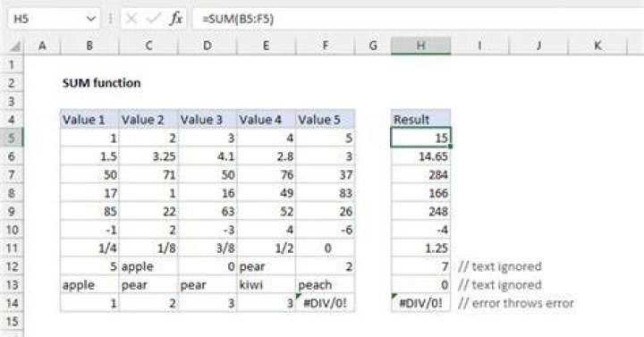Select cell with value -6
This screenshot has height=337, width=644.
[x=326, y=230]
